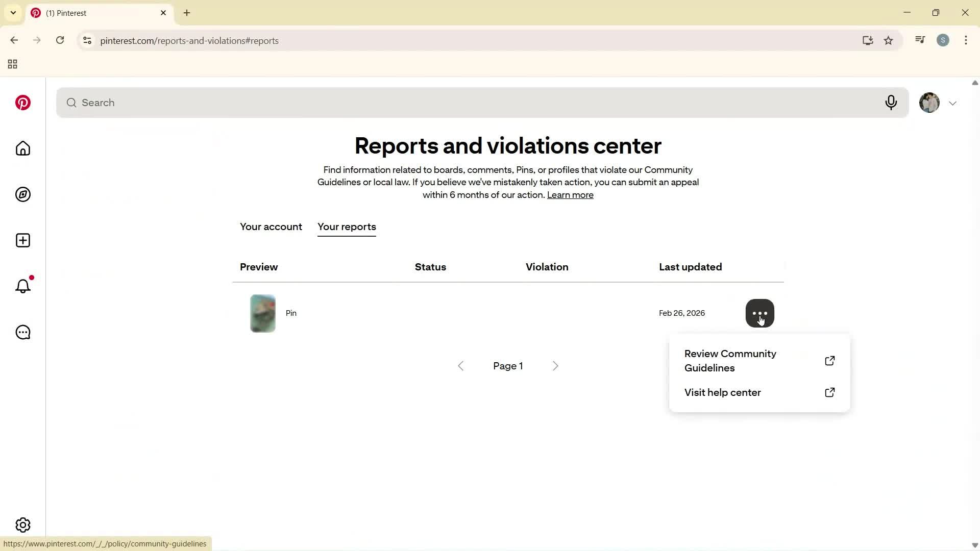Open the messages chat bubble icon

[x=22, y=332]
